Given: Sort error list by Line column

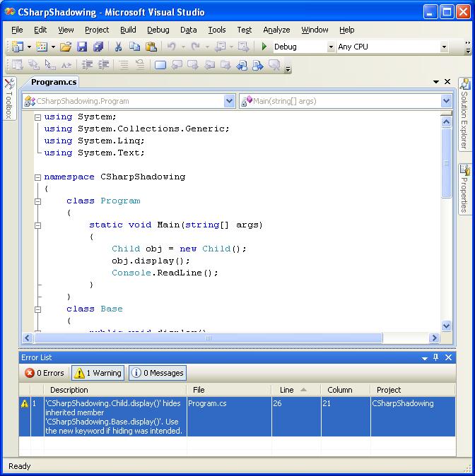Looking at the screenshot, I should click(296, 390).
